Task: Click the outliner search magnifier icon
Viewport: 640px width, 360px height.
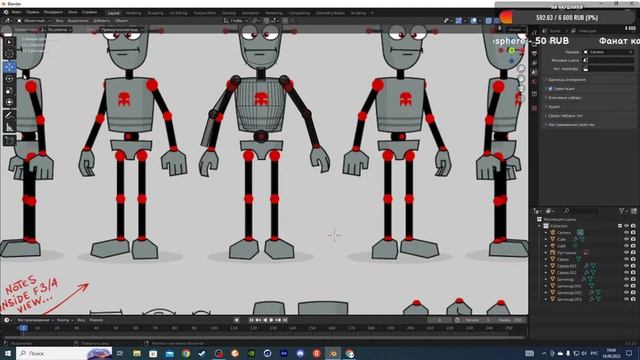Action: click(x=567, y=211)
